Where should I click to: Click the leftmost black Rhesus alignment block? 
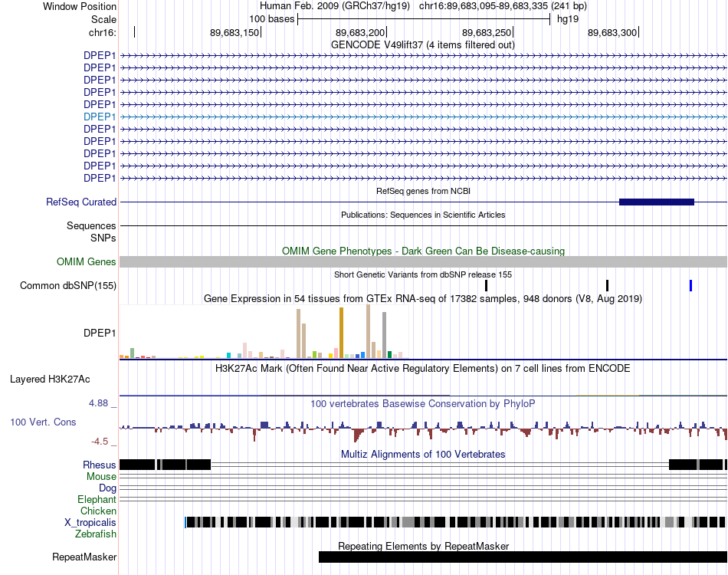tap(137, 465)
